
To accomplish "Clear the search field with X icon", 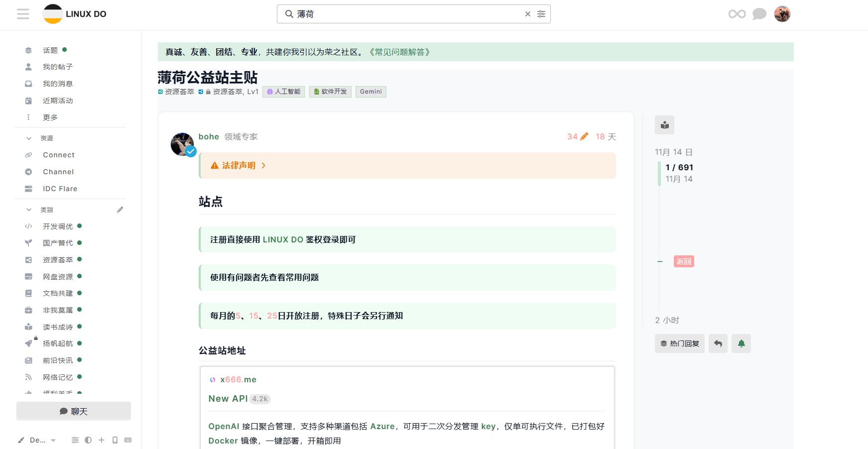I will (x=528, y=14).
